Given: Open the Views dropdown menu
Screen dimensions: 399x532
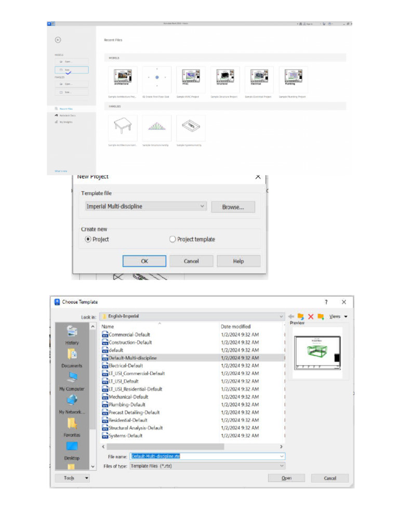Looking at the screenshot, I should [338, 316].
